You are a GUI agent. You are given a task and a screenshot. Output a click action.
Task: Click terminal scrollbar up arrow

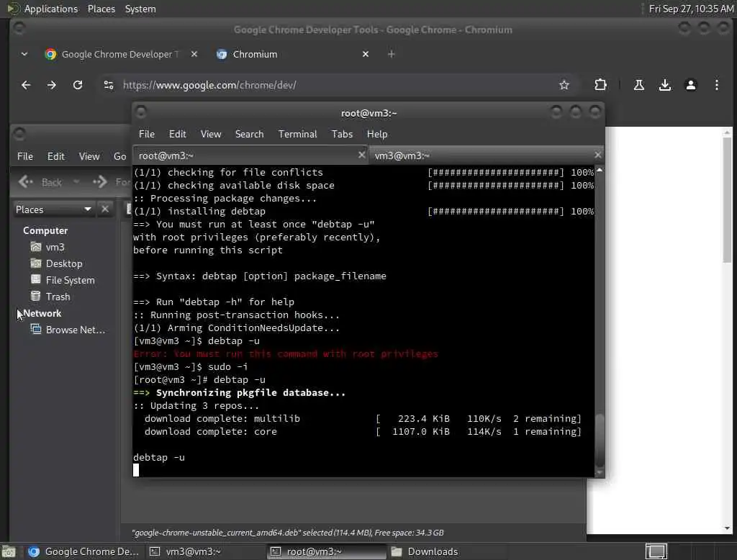click(600, 170)
